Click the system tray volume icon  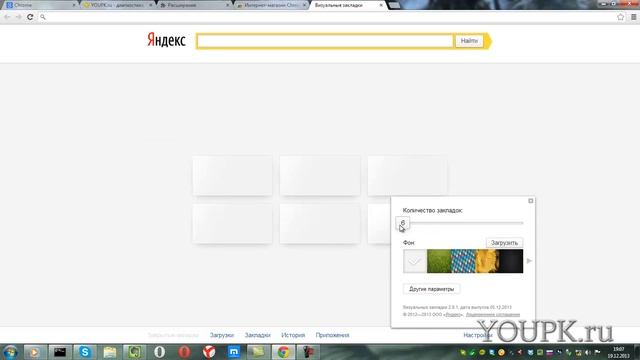click(588, 352)
